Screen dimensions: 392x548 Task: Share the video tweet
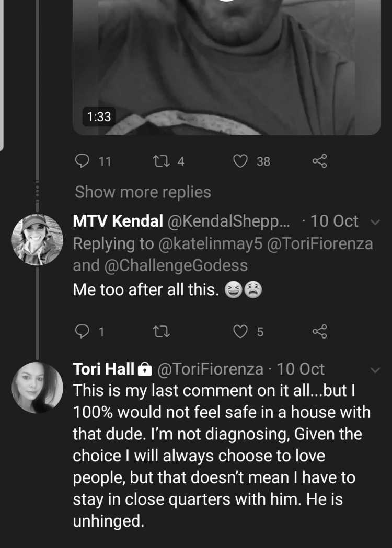[320, 161]
